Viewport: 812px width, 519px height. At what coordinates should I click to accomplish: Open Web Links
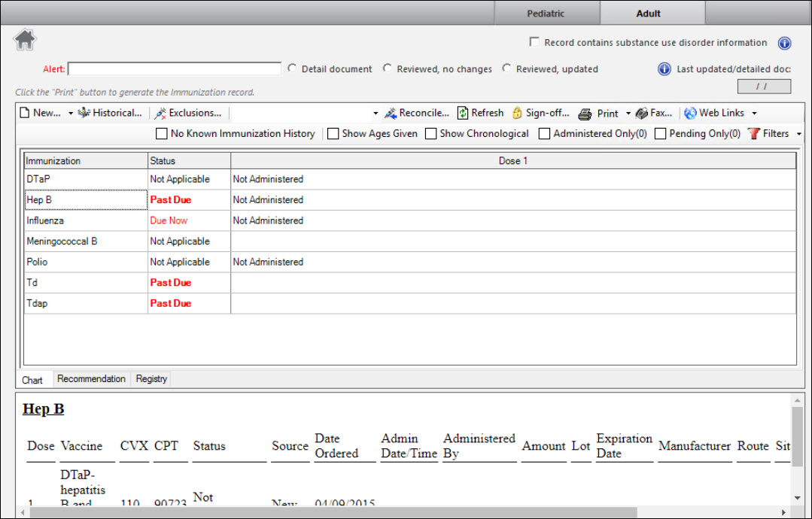click(714, 113)
